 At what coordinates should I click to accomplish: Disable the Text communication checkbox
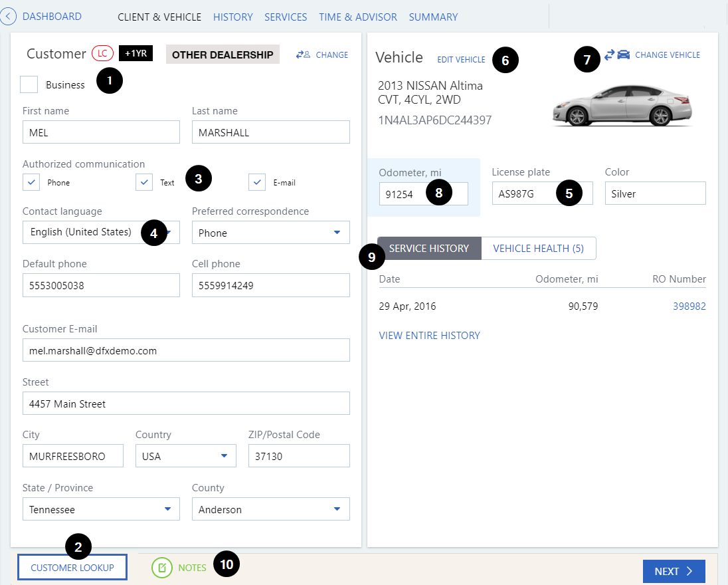coord(143,181)
